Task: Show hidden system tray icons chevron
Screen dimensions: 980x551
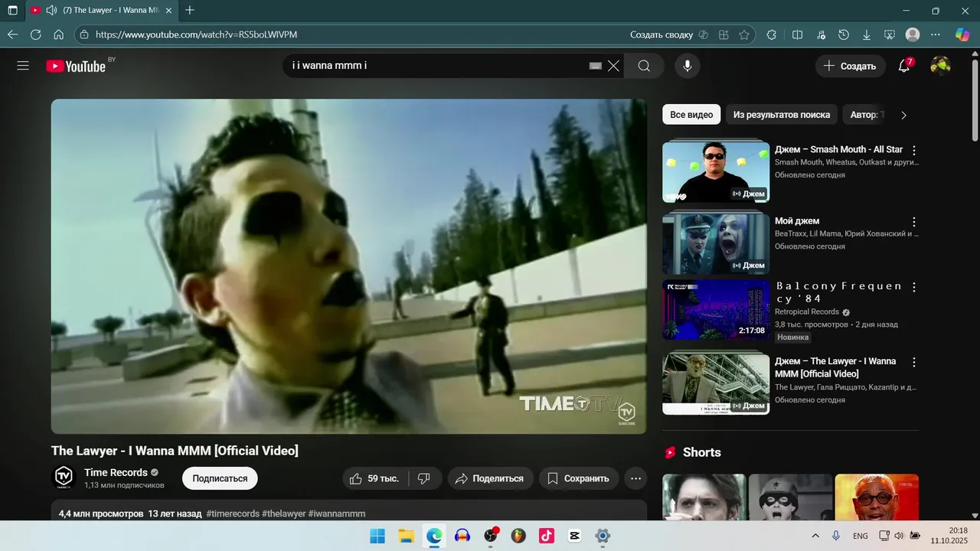Action: [x=815, y=536]
